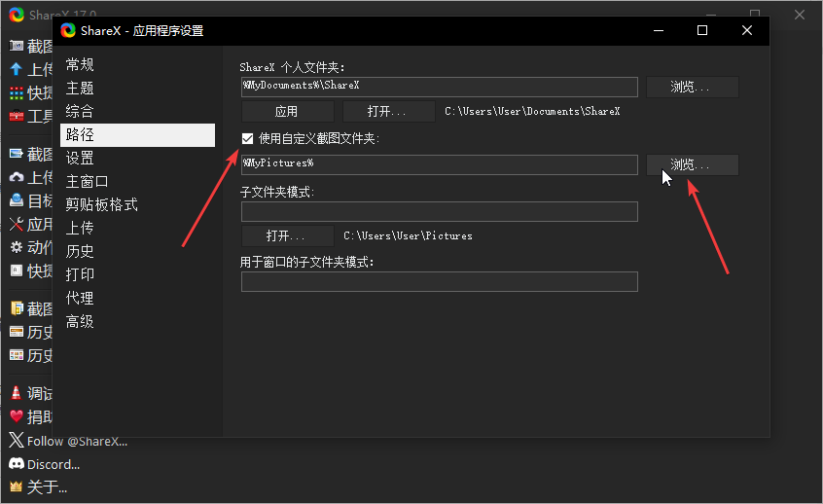The height and width of the screenshot is (504, 823).
Task: Click 浏览 beside the %MyPictures% path
Action: (692, 164)
